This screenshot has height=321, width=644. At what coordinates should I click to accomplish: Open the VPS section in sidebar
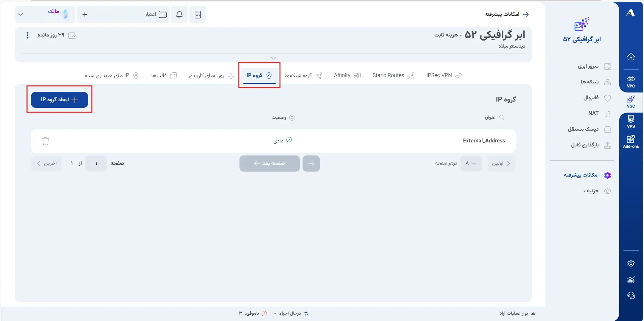point(631,122)
